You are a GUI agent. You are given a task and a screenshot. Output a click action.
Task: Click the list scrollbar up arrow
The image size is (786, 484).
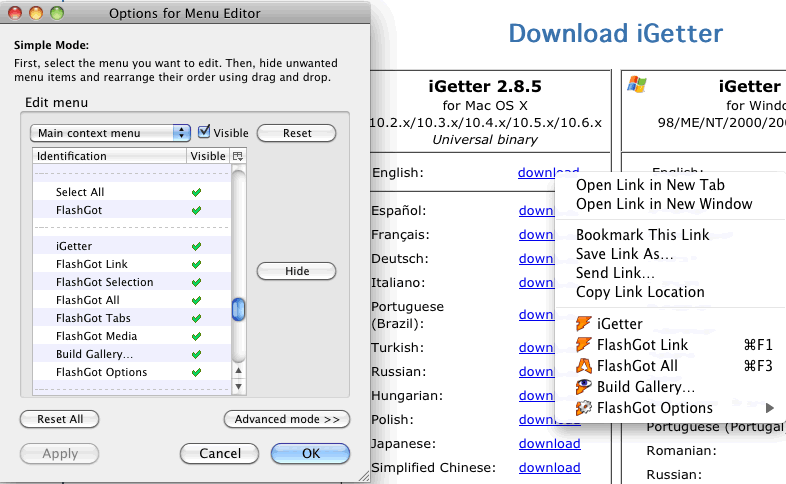[239, 371]
